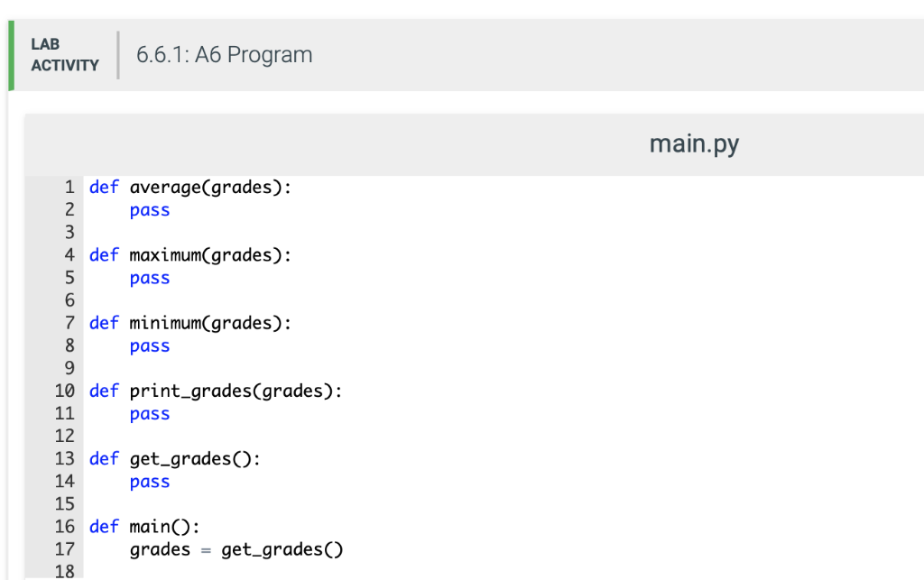The width and height of the screenshot is (924, 580).
Task: Click the grades = get_grades() line
Action: (235, 549)
